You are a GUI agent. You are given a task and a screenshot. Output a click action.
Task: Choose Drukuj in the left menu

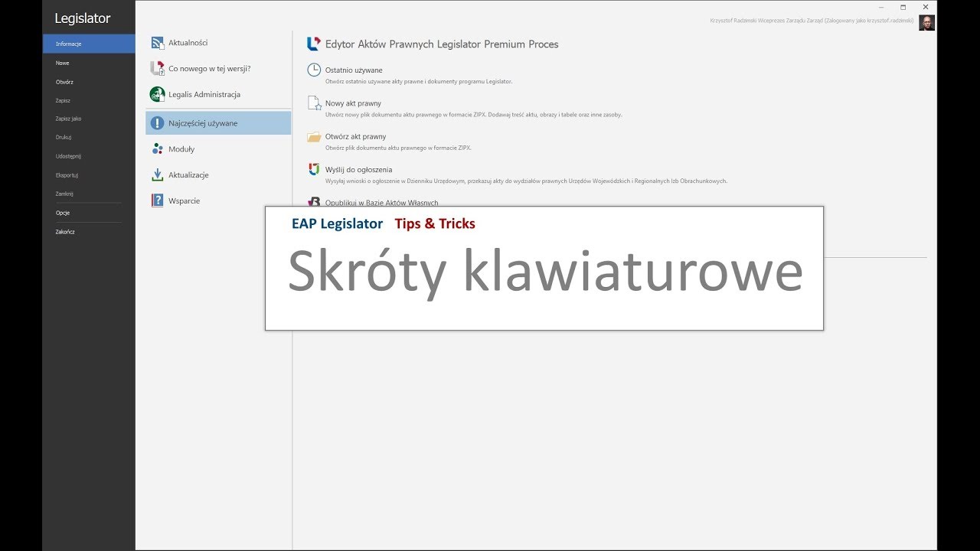89,137
